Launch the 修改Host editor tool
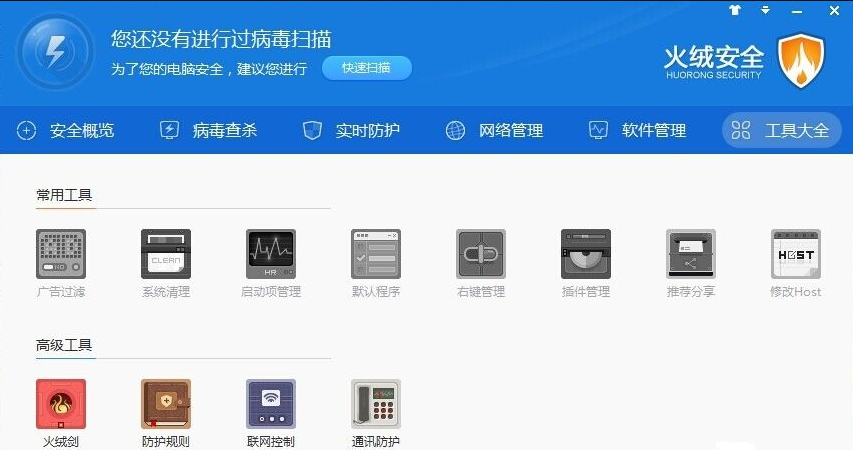853x450 pixels. click(x=796, y=254)
